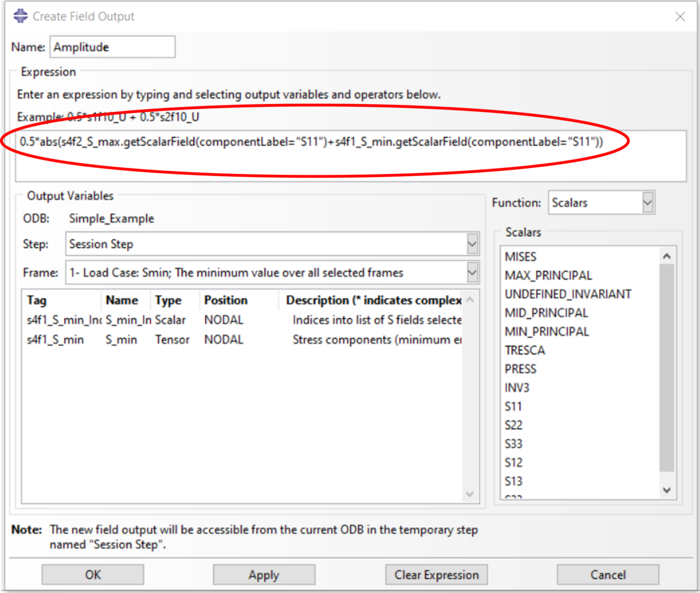Click the OK button

coord(93,575)
